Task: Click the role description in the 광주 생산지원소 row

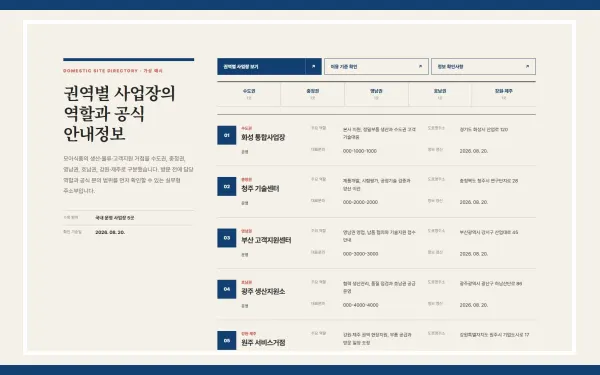Action: pos(379,287)
